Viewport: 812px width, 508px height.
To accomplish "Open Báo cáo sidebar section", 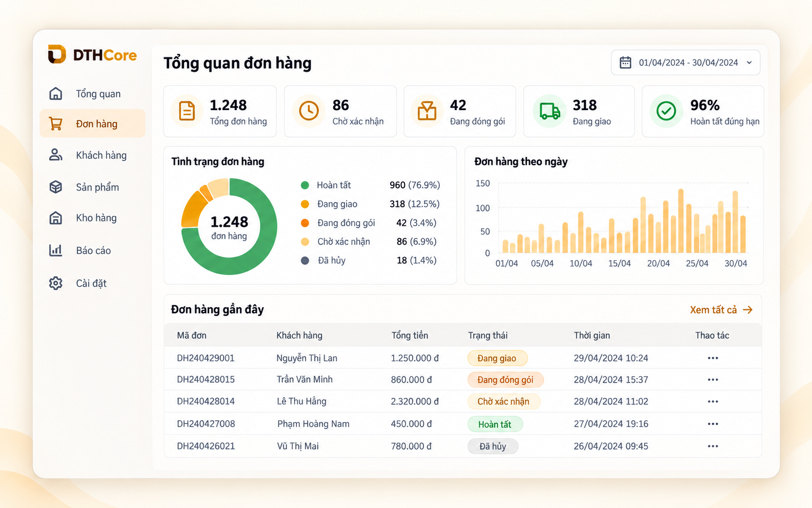I will click(93, 250).
